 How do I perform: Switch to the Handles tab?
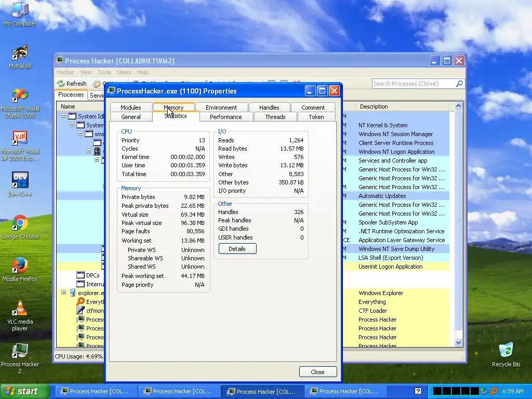coord(269,107)
